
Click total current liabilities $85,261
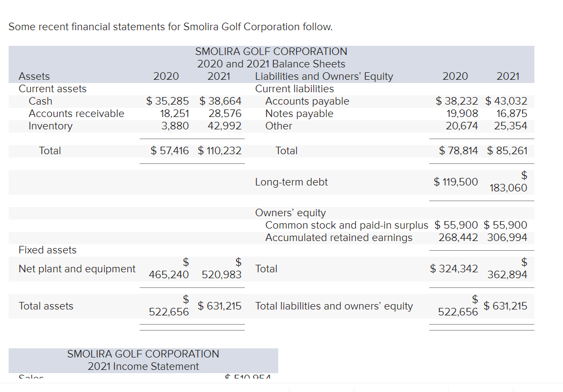[x=507, y=151]
